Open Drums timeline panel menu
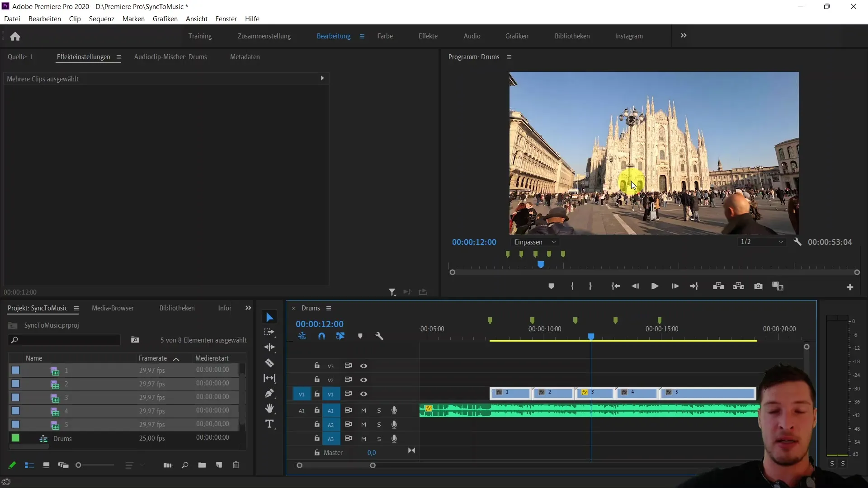The height and width of the screenshot is (488, 868). [329, 309]
